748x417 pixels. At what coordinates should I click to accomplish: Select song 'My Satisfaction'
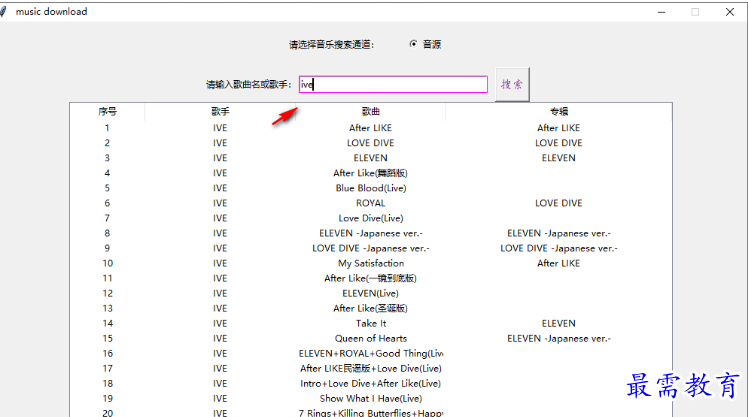tap(371, 263)
